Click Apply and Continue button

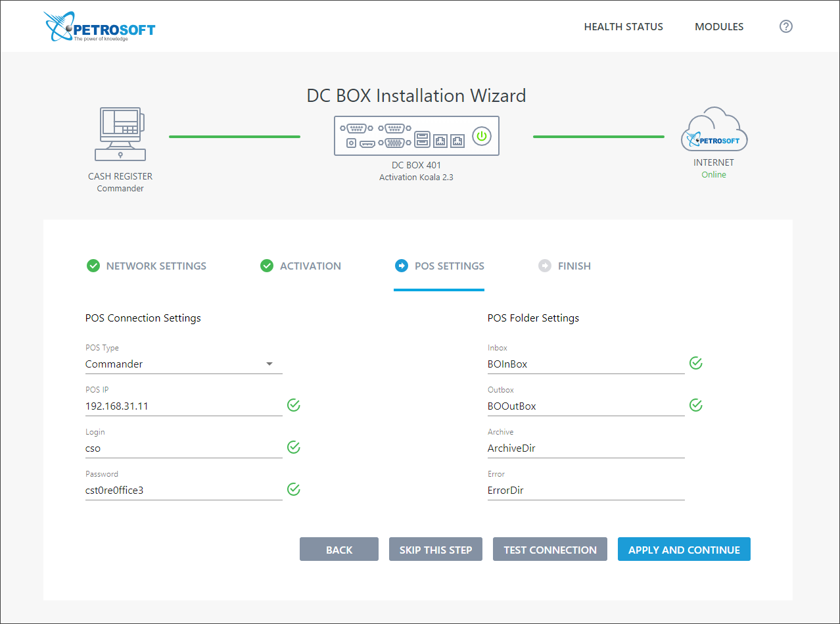684,550
